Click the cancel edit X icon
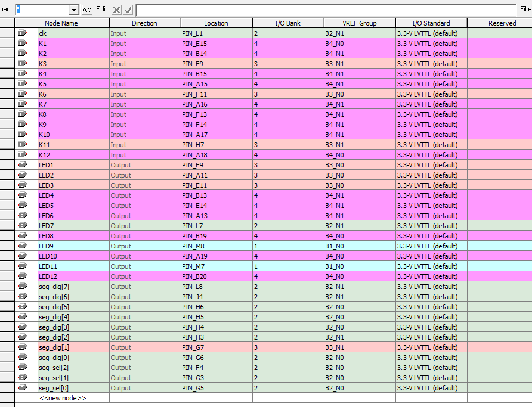The image size is (532, 407). coord(116,10)
